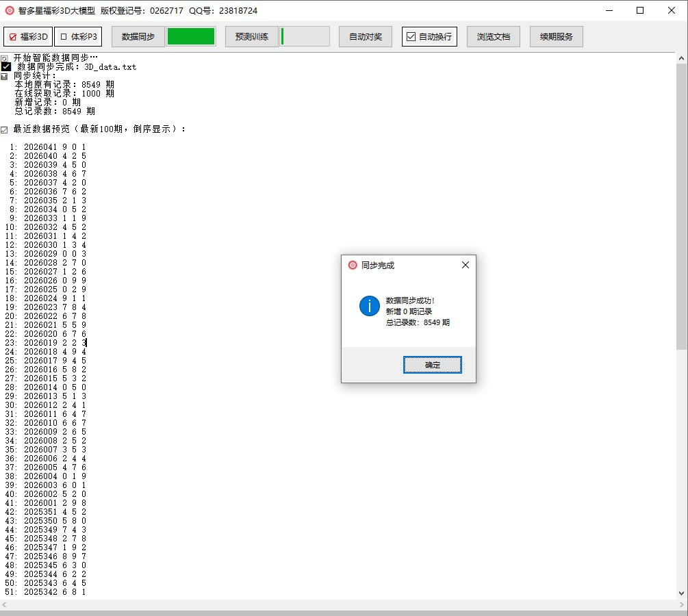Close the 同步完成 dialog with X

[x=466, y=265]
